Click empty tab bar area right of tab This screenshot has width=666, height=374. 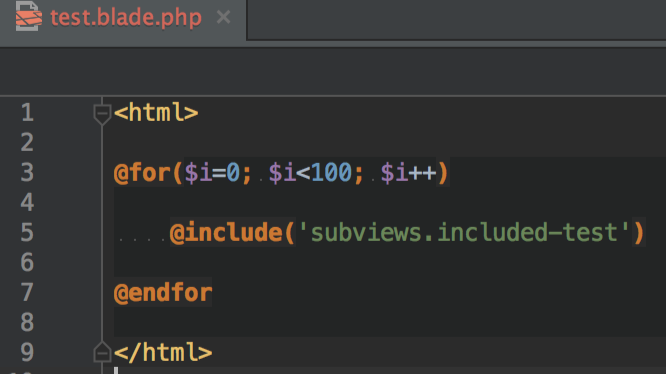click(456, 20)
